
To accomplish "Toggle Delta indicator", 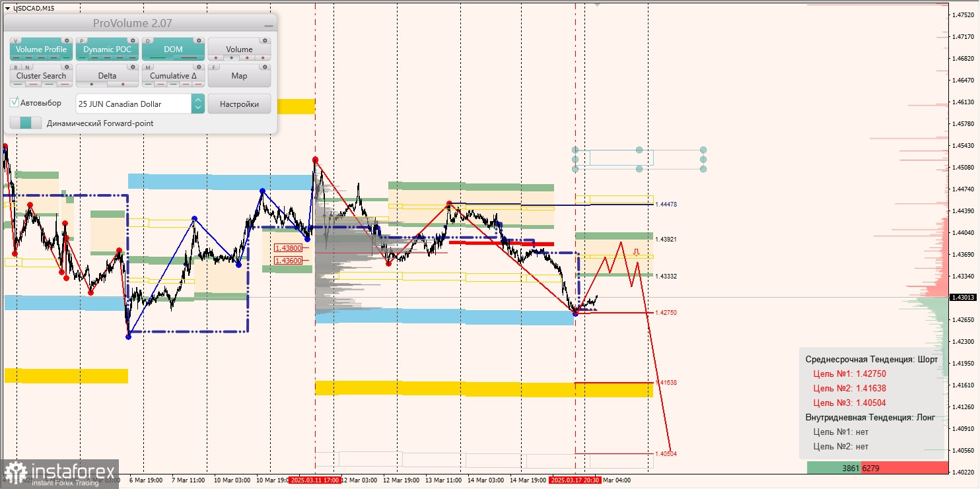I will (x=107, y=75).
